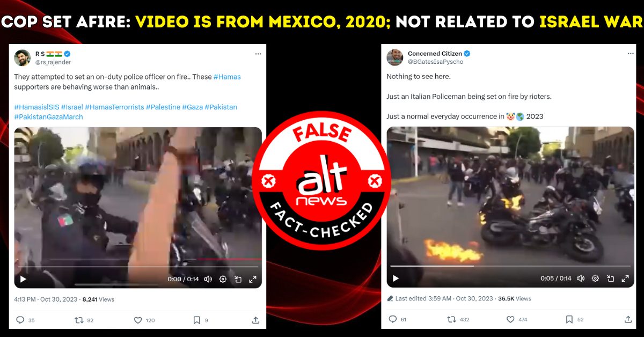
Task: Like the left tweet with 120 likes
Action: [x=138, y=320]
